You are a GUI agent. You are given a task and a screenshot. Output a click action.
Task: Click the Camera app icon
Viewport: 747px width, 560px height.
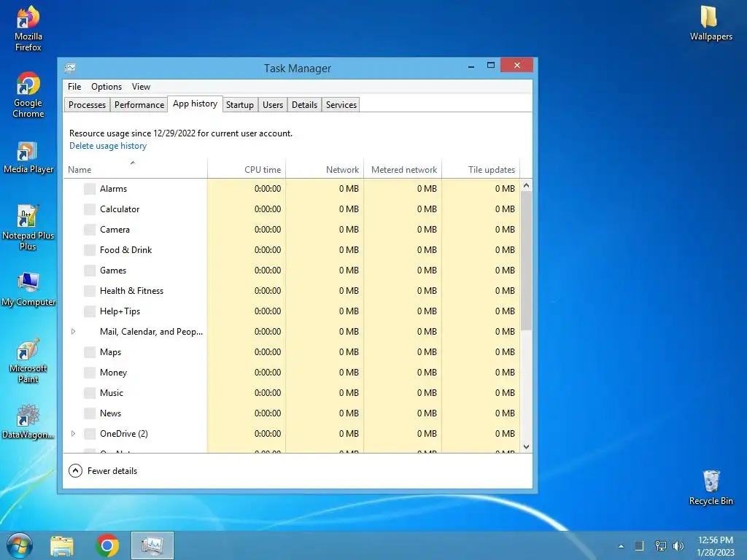pyautogui.click(x=90, y=230)
